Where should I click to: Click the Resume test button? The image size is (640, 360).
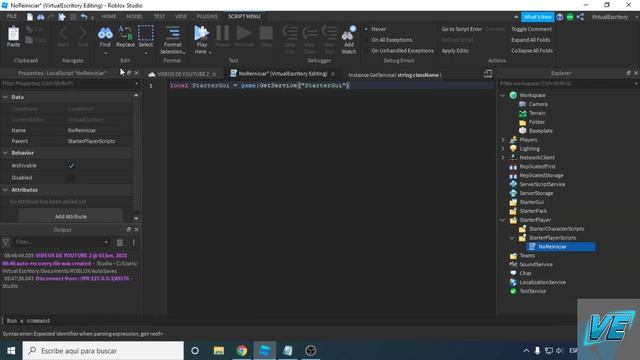[244, 33]
